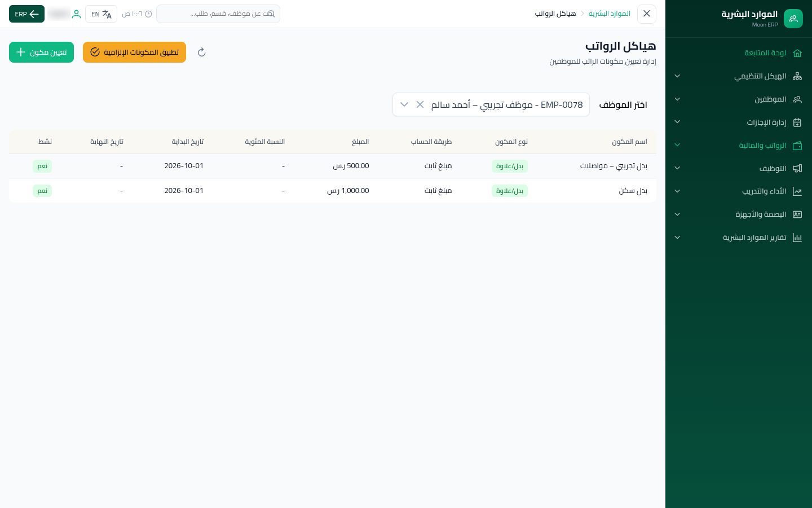The height and width of the screenshot is (508, 812).
Task: Click تطبيق المكونات الإلزامية button
Action: coord(134,52)
